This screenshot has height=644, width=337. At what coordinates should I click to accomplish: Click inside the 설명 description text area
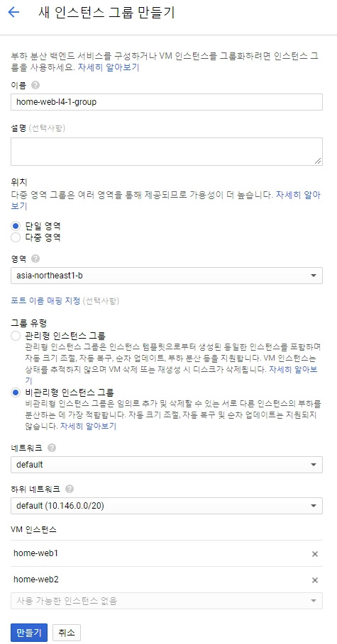click(167, 152)
